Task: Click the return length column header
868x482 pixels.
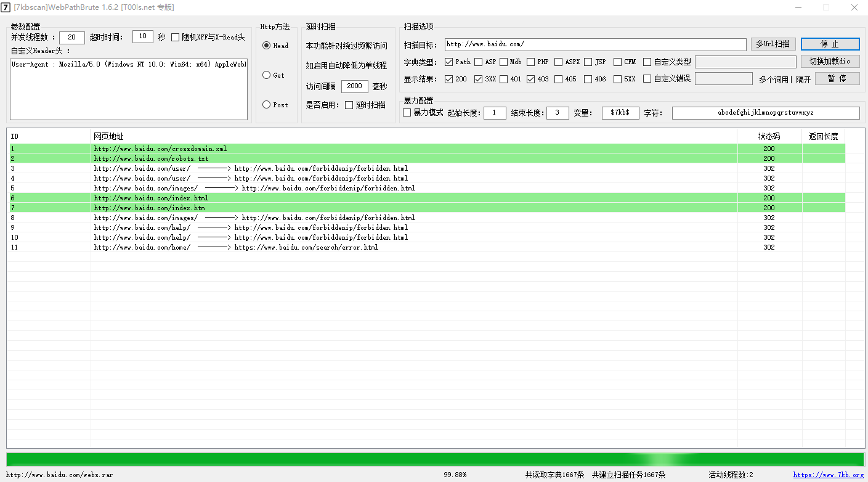Action: coord(824,136)
